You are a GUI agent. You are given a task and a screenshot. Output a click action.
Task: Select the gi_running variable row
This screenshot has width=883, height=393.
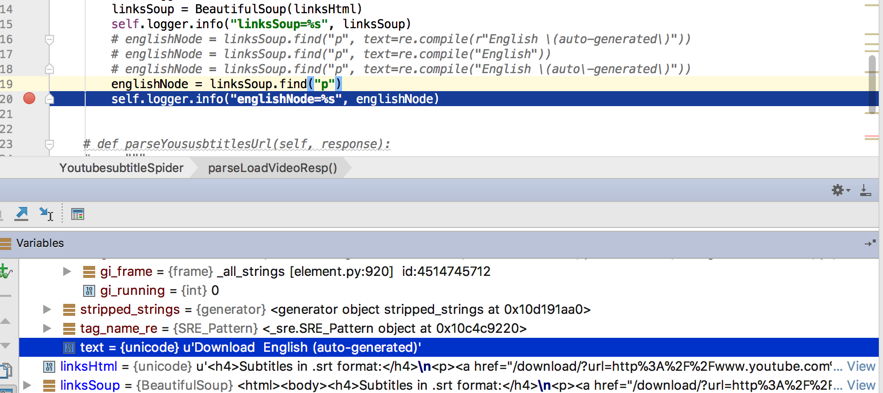(x=449, y=291)
